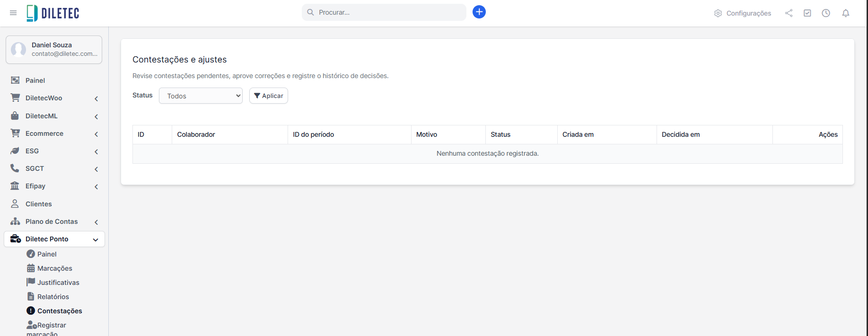Click the blue plus add button
The height and width of the screenshot is (336, 868).
pyautogui.click(x=479, y=12)
